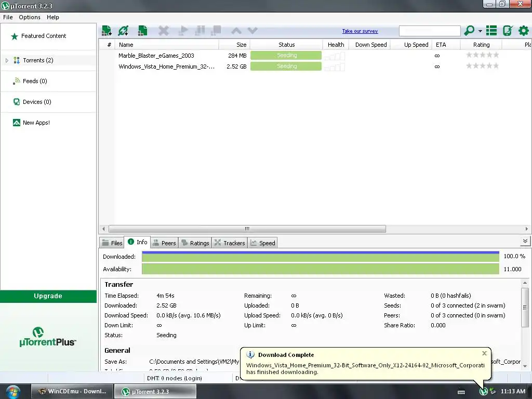Open WinCDEmu taskbar button
This screenshot has height=399, width=532.
click(x=72, y=391)
